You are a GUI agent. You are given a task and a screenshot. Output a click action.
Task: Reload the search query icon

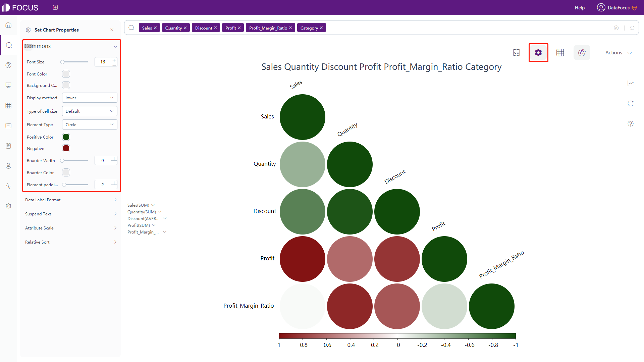click(632, 28)
